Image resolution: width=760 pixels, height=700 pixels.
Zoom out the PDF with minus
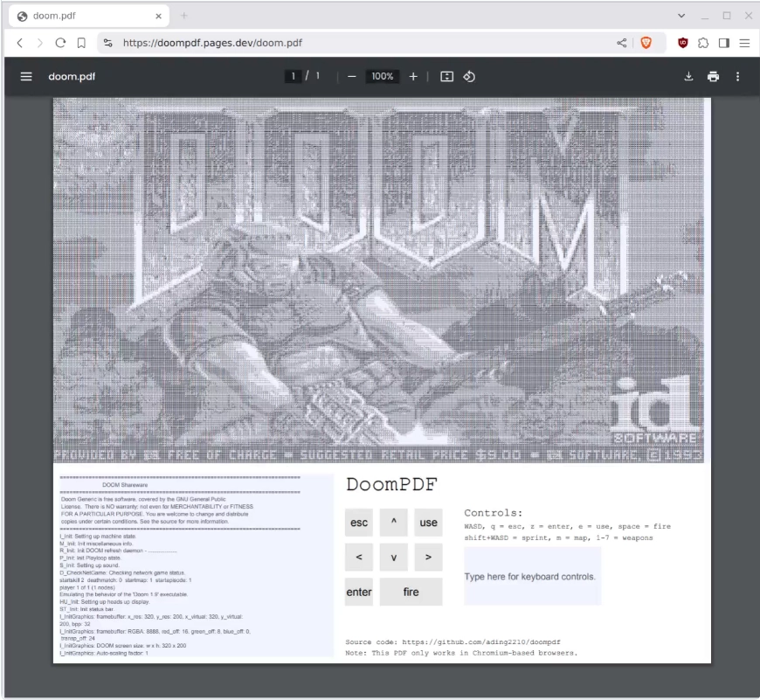[352, 77]
